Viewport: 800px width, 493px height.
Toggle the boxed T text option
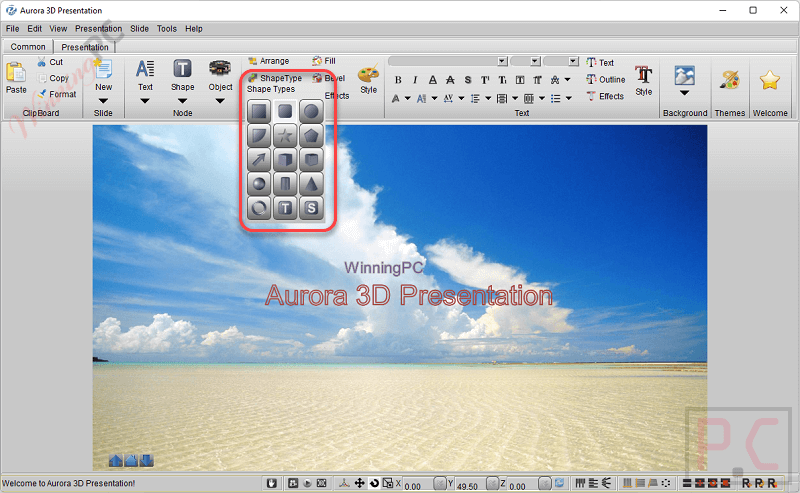pyautogui.click(x=520, y=80)
